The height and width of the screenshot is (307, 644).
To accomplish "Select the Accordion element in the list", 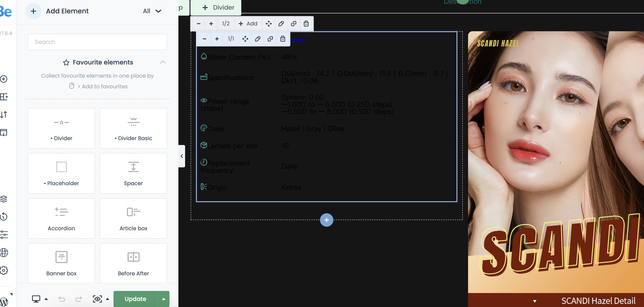I will (61, 218).
